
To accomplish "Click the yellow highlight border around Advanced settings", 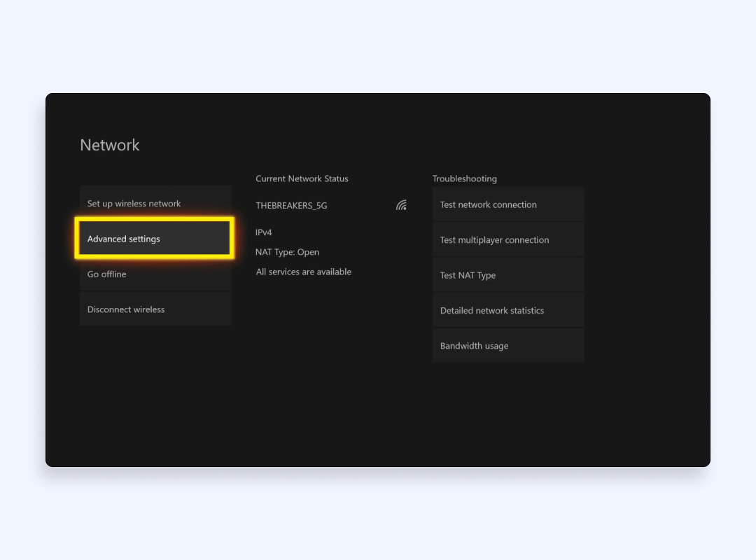I will click(154, 220).
